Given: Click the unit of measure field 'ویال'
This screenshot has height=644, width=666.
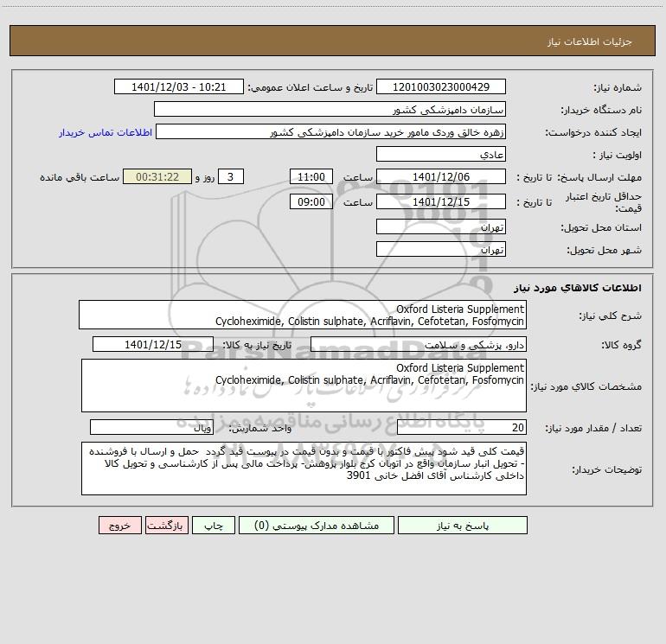Looking at the screenshot, I should [x=151, y=428].
